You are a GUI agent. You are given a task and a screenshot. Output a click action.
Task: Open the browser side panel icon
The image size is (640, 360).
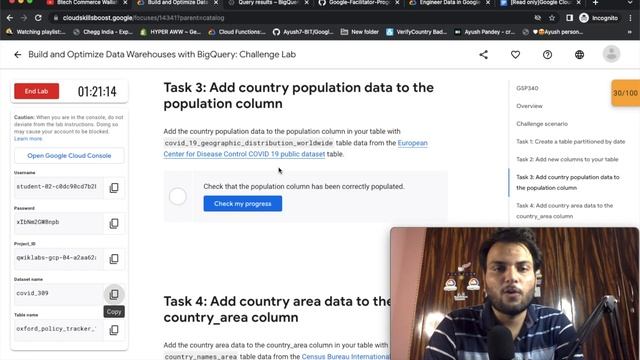point(569,18)
